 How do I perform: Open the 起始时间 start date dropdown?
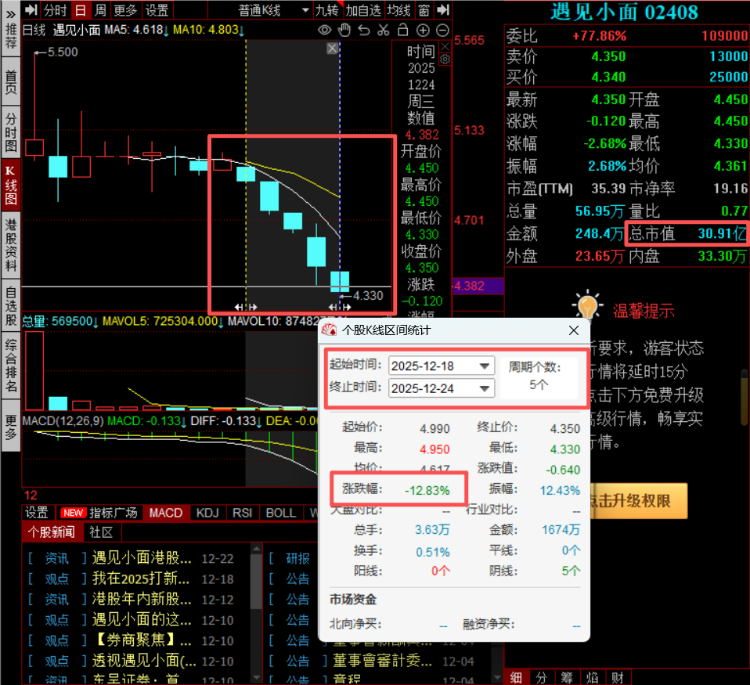[485, 365]
